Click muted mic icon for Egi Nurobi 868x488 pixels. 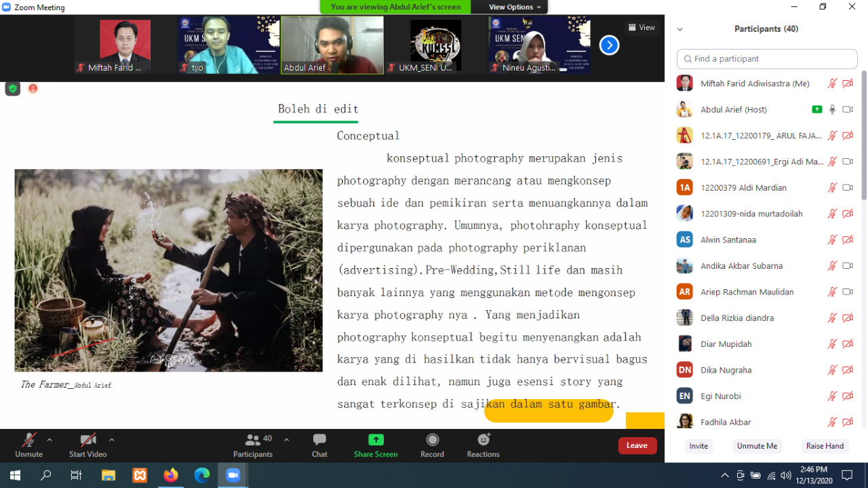pos(832,396)
